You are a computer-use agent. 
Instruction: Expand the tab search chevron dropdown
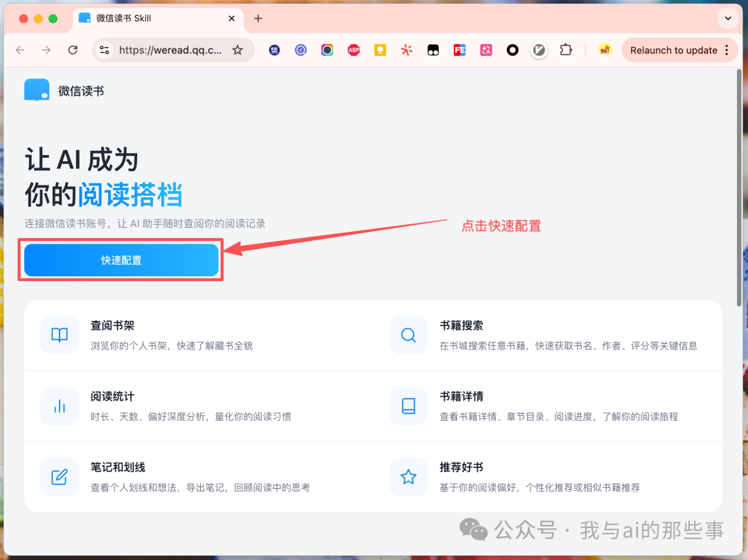[x=728, y=19]
